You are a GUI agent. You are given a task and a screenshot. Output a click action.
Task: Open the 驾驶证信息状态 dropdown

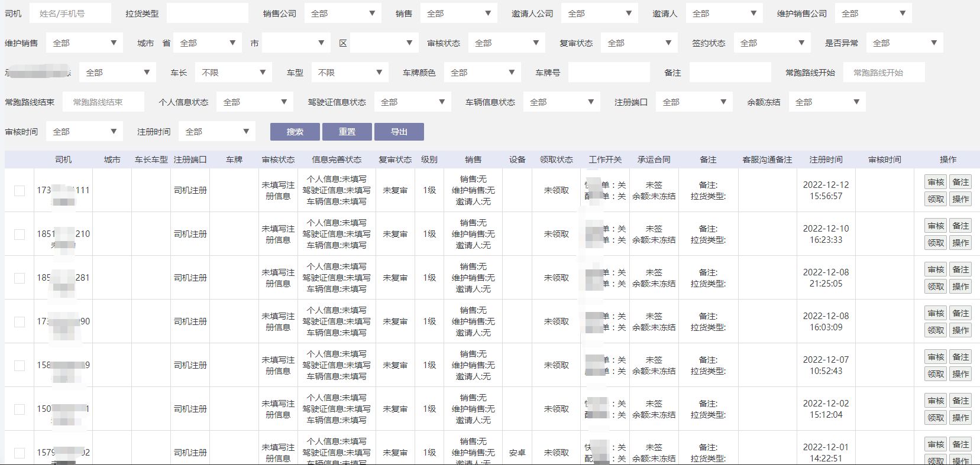click(x=413, y=102)
